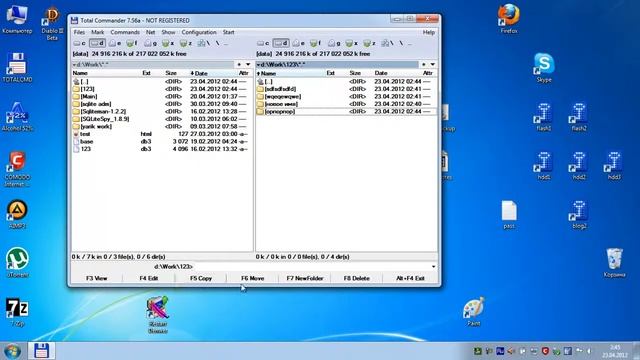This screenshot has height=360, width=640.
Task: Select the 7-Zip desktop icon
Action: point(17,311)
